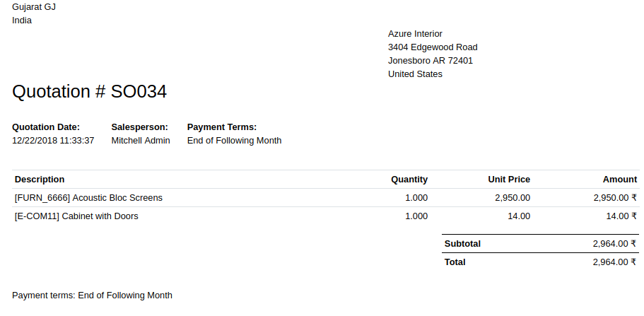The width and height of the screenshot is (644, 316).
Task: Select the 12/22/2018 11:33:37 date value
Action: point(53,141)
